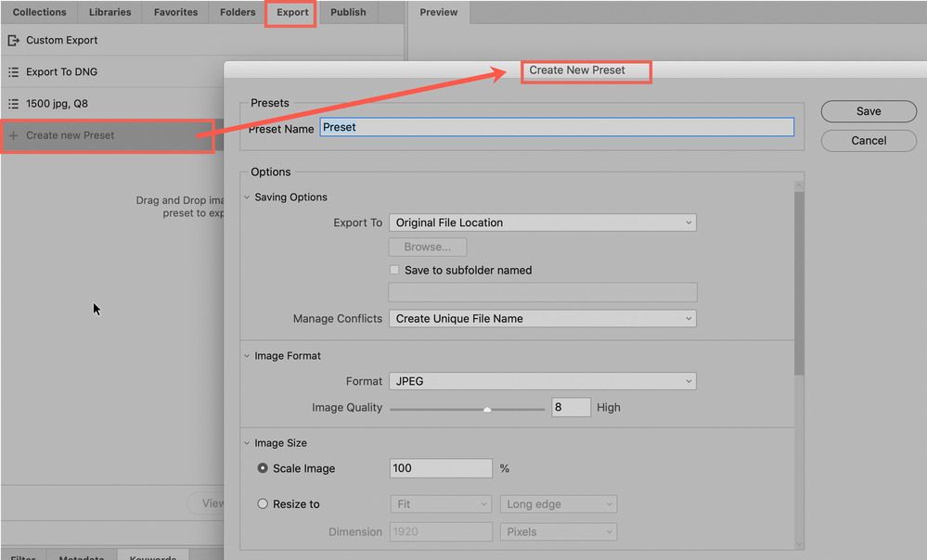Click the subfolder name text field
Viewport: 927px width, 560px height.
(542, 292)
